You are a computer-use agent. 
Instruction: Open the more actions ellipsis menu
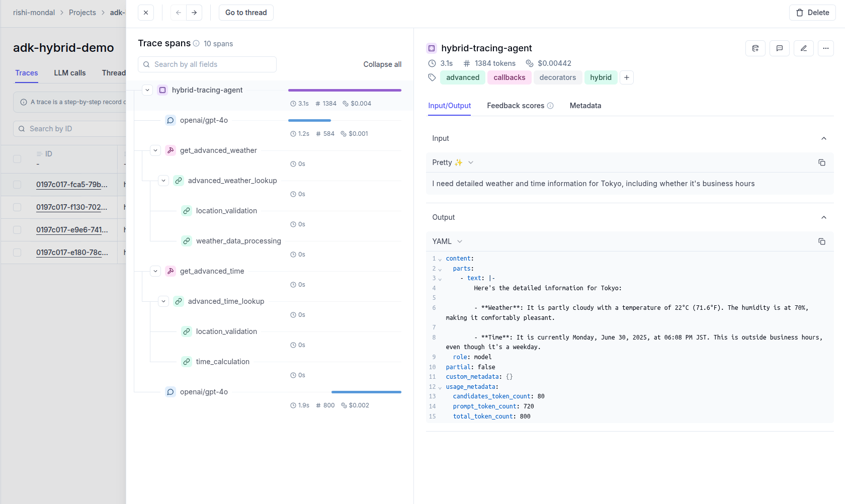coord(825,48)
